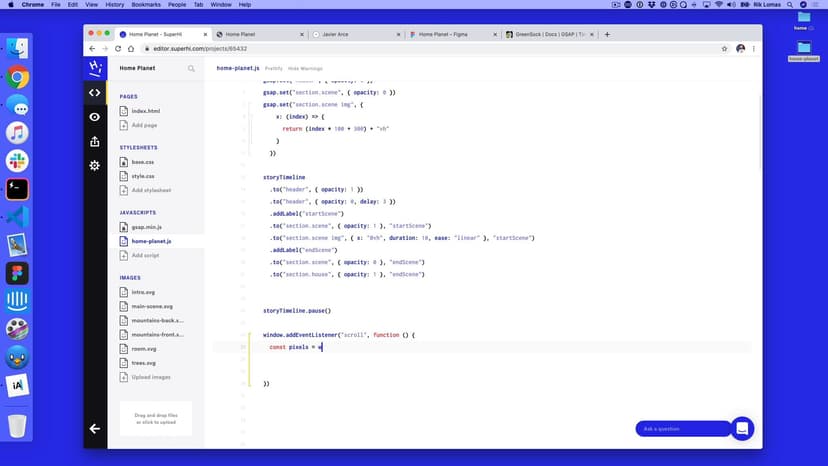Click the share/export icon in sidebar
Image resolution: width=828 pixels, height=466 pixels.
coord(95,141)
